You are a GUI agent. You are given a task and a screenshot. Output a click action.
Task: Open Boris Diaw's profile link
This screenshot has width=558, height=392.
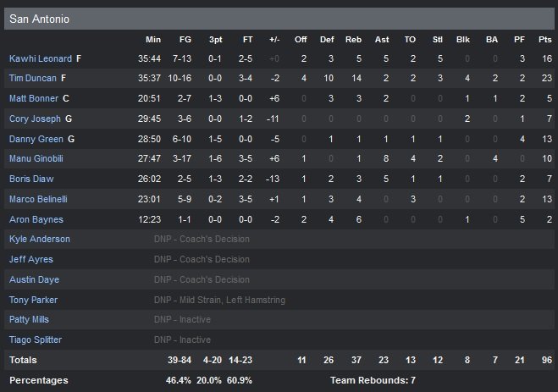(x=30, y=179)
